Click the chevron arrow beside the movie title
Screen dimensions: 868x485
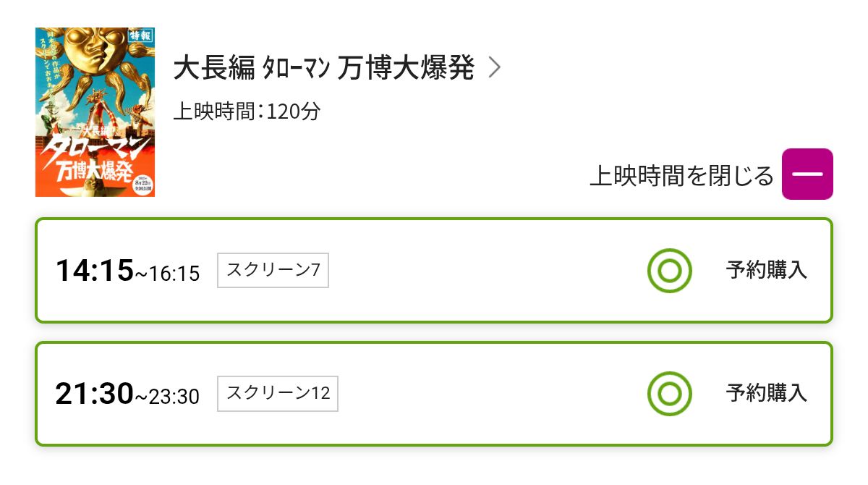click(x=494, y=68)
